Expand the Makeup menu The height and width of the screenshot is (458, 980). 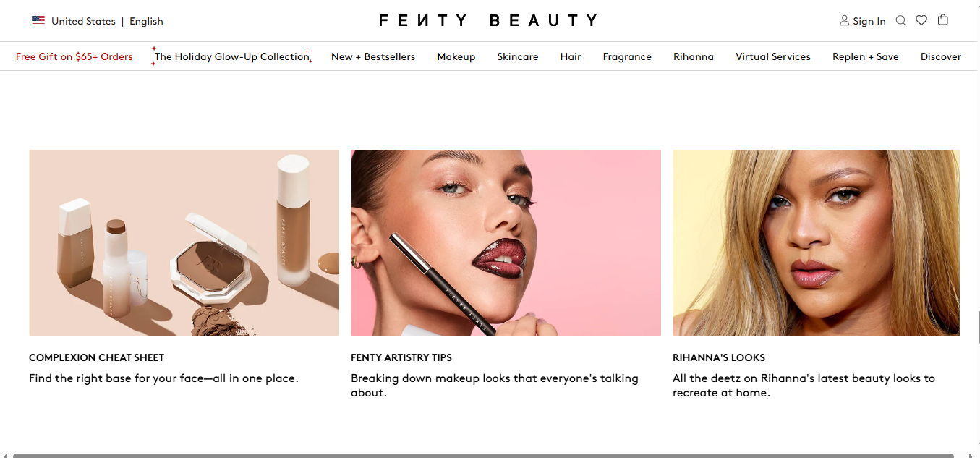(456, 56)
